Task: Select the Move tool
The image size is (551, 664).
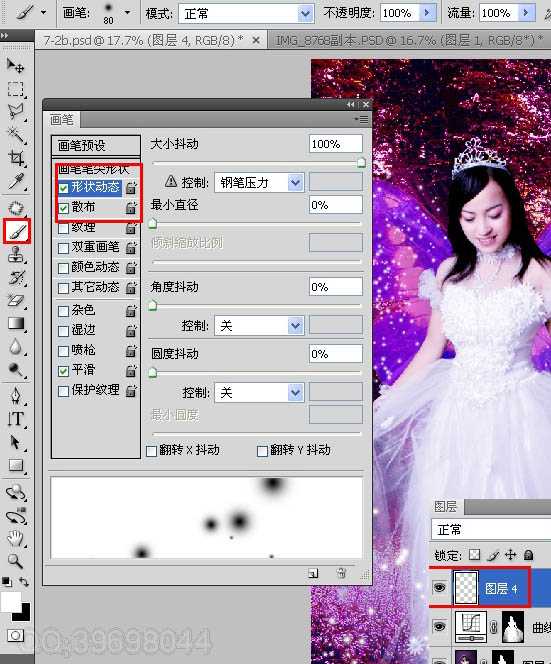Action: point(16,66)
